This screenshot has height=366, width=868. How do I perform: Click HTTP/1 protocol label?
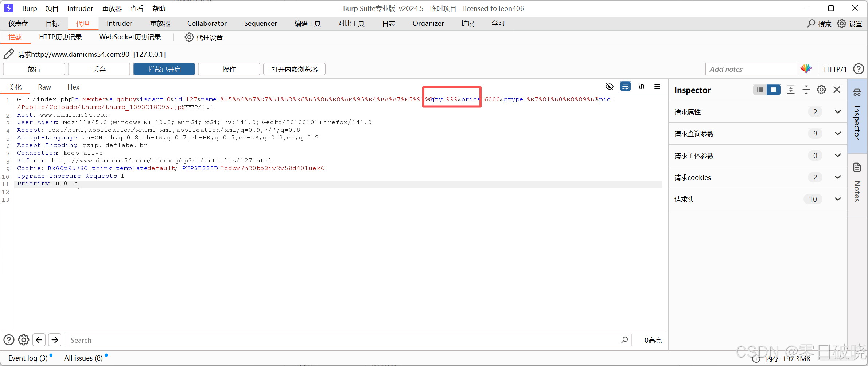[x=835, y=69]
